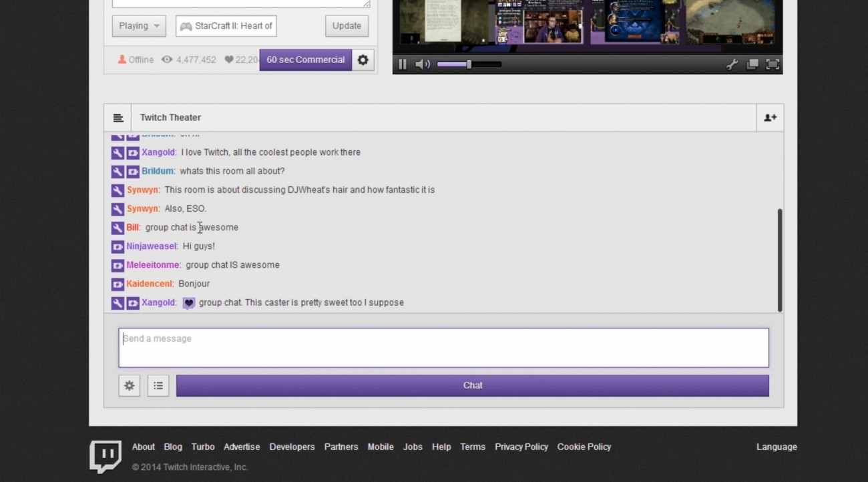Invite a user to group chat
The height and width of the screenshot is (482, 868).
coord(770,118)
